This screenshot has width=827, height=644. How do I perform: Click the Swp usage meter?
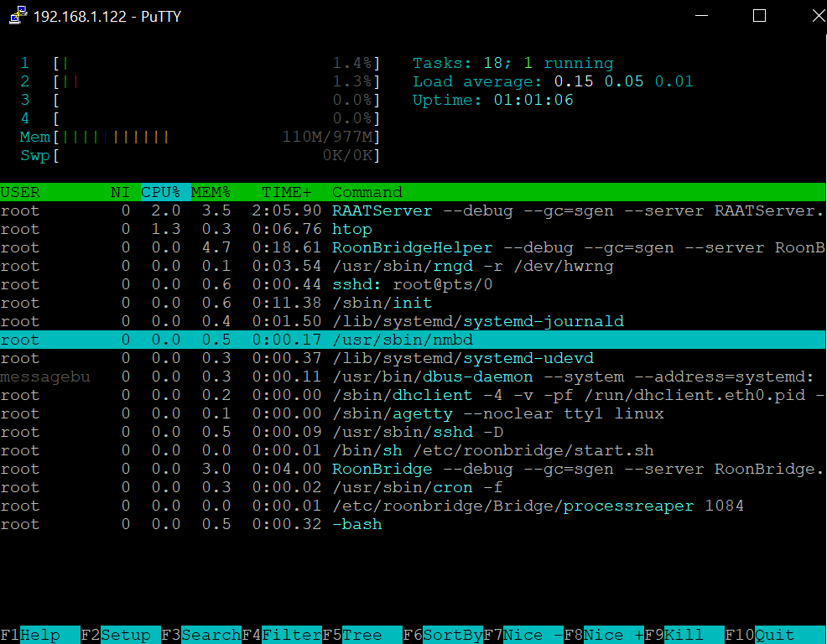200,156
